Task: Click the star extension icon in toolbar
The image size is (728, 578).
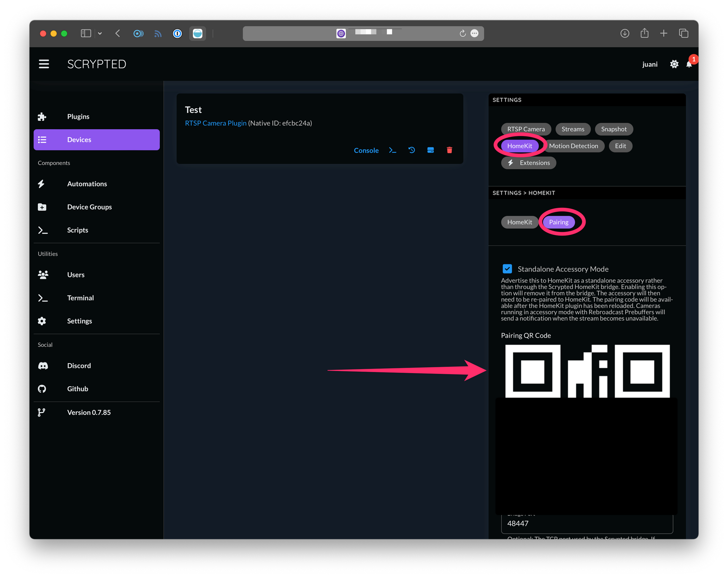Action: pyautogui.click(x=138, y=33)
